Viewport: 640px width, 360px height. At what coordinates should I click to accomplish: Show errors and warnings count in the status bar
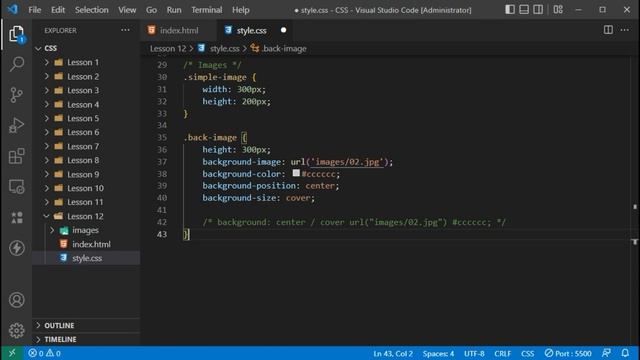point(44,353)
